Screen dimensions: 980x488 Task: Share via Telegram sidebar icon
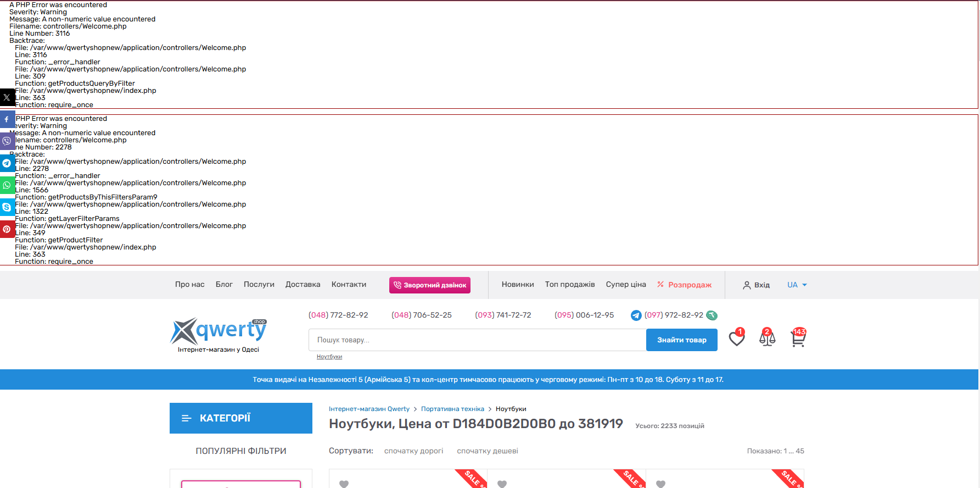pos(7,163)
